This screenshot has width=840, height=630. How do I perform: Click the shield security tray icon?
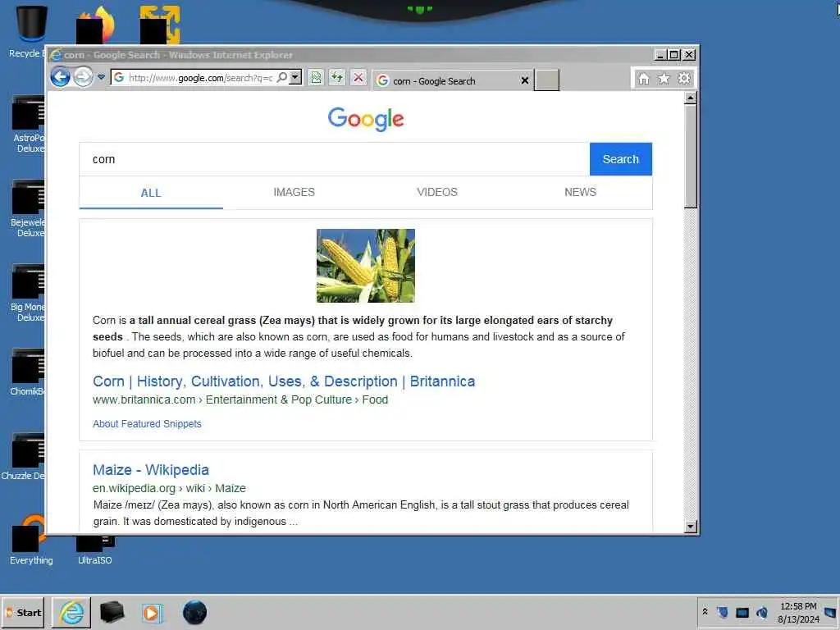[723, 612]
